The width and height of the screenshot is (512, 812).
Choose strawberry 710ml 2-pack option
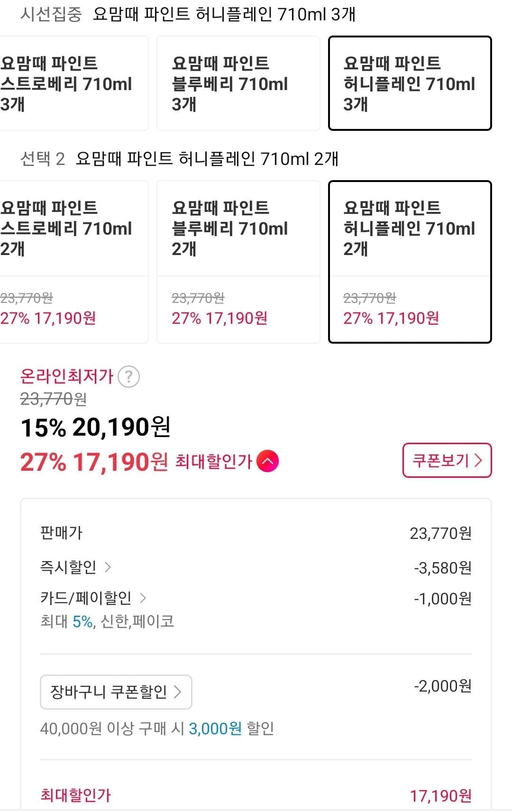click(x=71, y=262)
